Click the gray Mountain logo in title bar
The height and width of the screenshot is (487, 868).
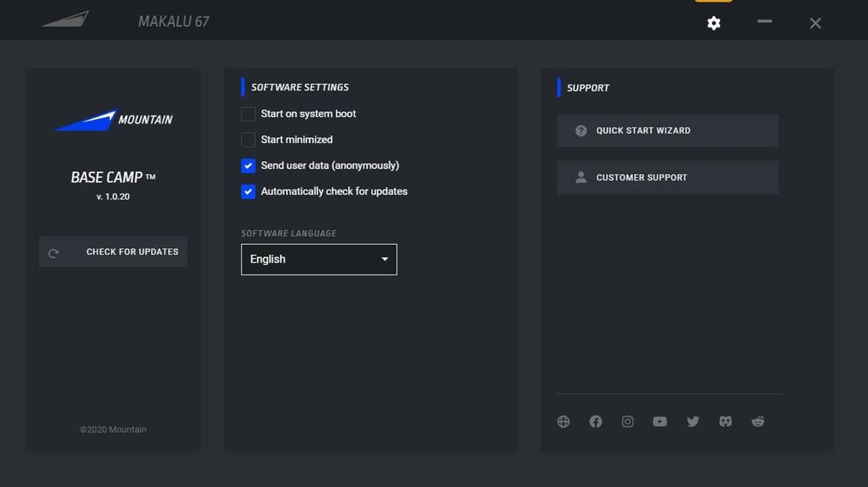(66, 20)
